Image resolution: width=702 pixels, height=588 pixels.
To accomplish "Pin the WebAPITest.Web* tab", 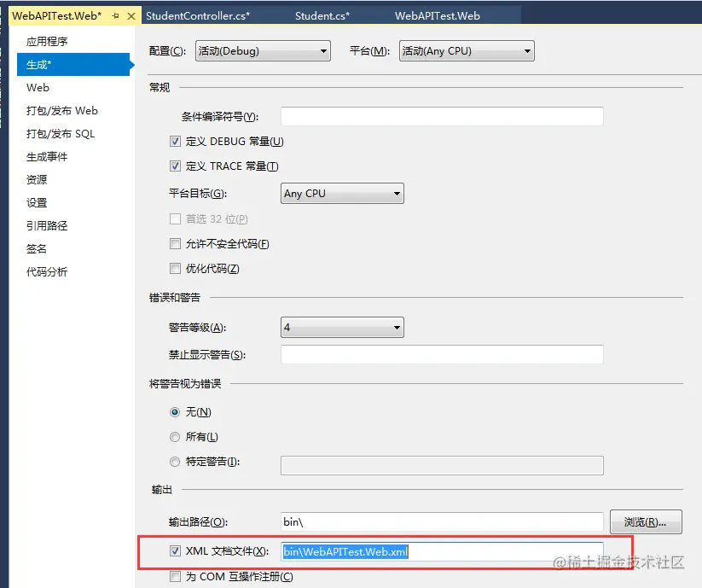I will click(115, 16).
